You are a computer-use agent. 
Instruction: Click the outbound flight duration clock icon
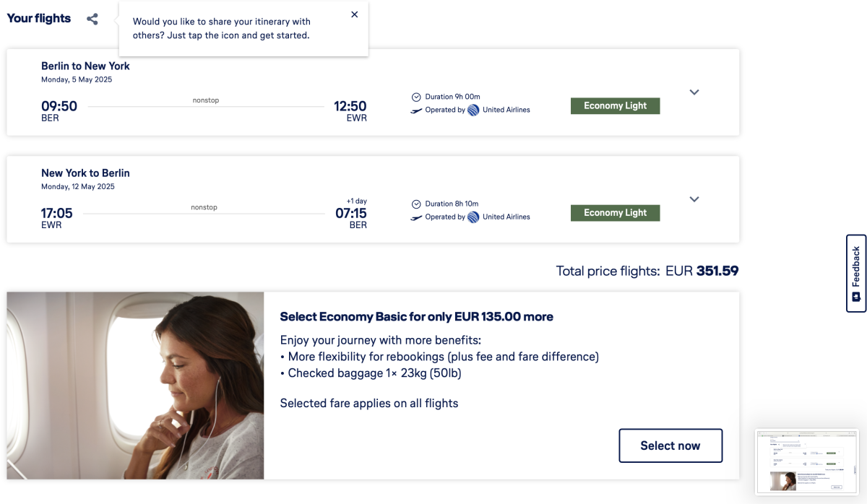[x=416, y=97]
